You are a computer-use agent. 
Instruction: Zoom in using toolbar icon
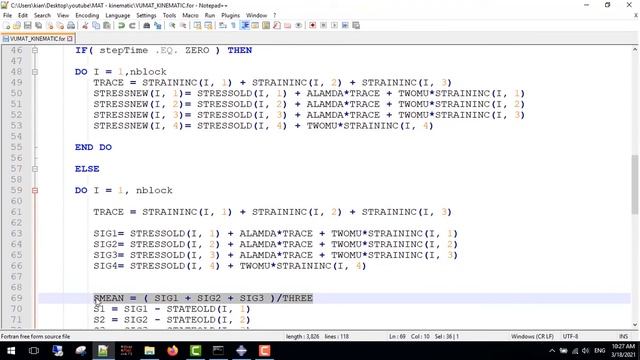click(x=172, y=25)
